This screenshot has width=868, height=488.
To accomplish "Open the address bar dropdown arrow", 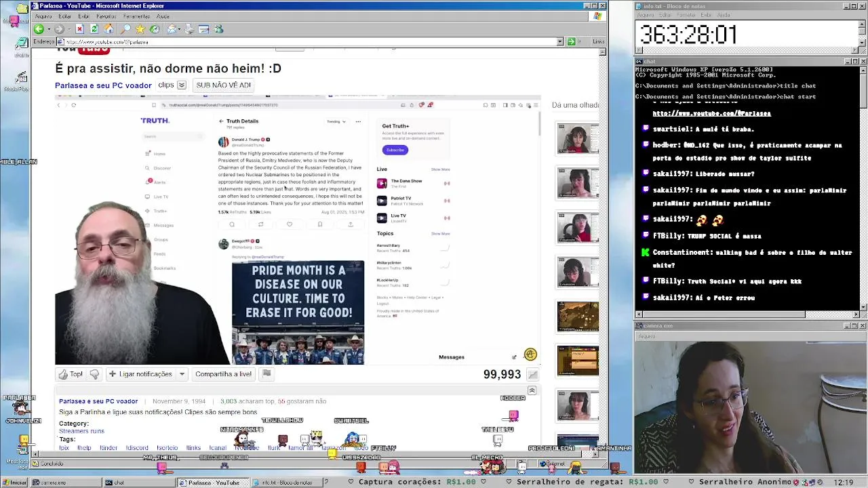I will point(560,42).
